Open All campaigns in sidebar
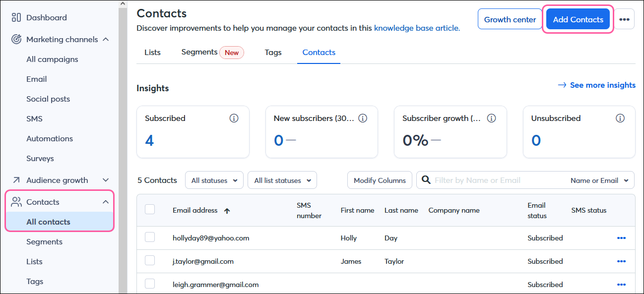 click(52, 59)
